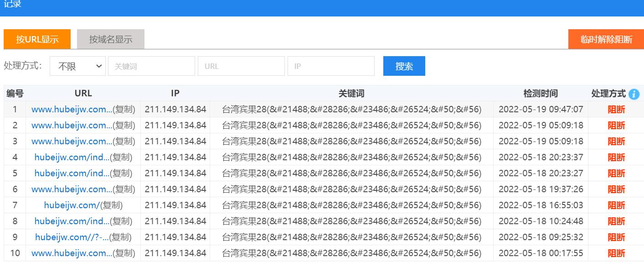
Task: Open the www.hubeijw.com link in row 1
Action: pyautogui.click(x=71, y=109)
